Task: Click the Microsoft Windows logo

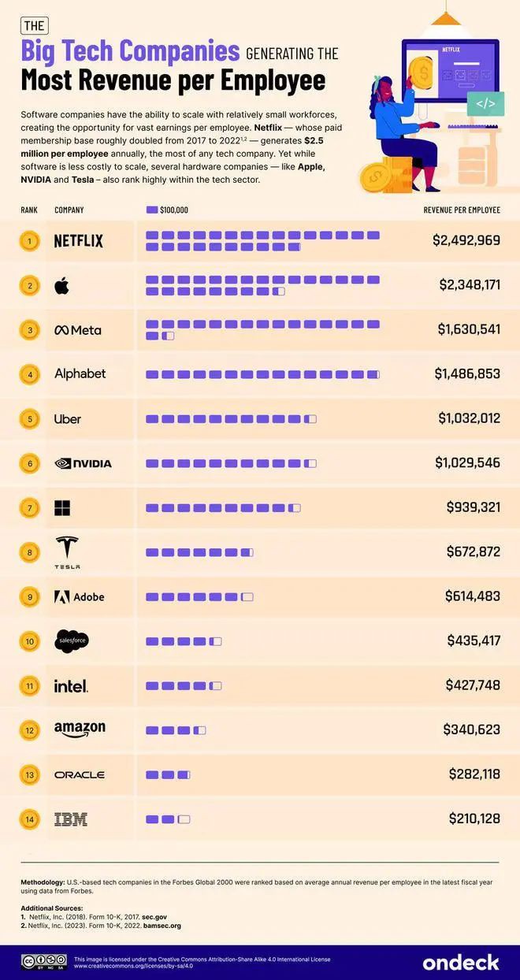Action: [x=62, y=507]
